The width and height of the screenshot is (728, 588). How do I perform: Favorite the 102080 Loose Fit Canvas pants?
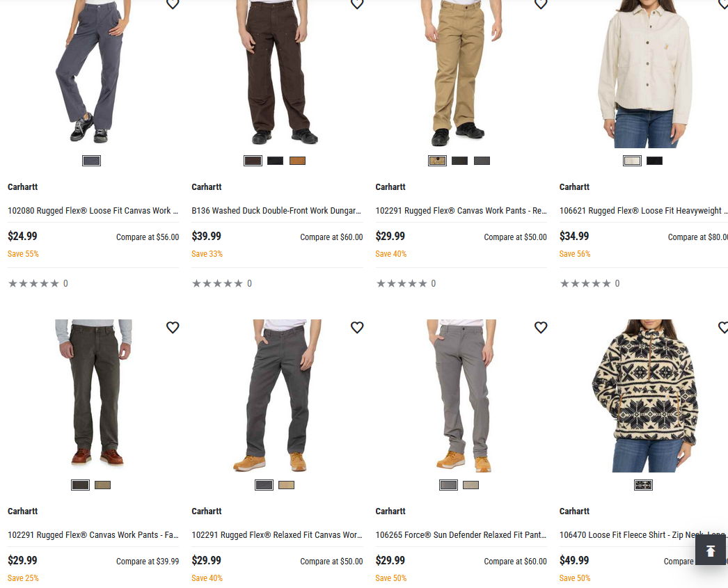(173, 4)
